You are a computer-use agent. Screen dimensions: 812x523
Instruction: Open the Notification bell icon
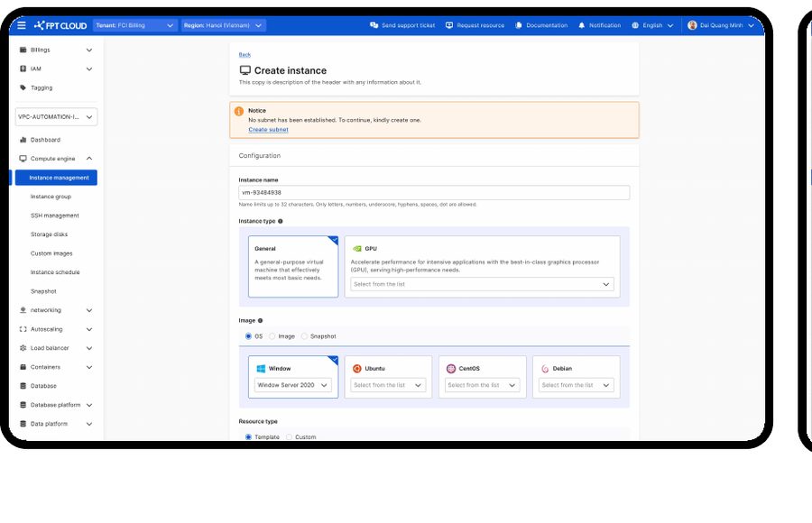(x=582, y=25)
